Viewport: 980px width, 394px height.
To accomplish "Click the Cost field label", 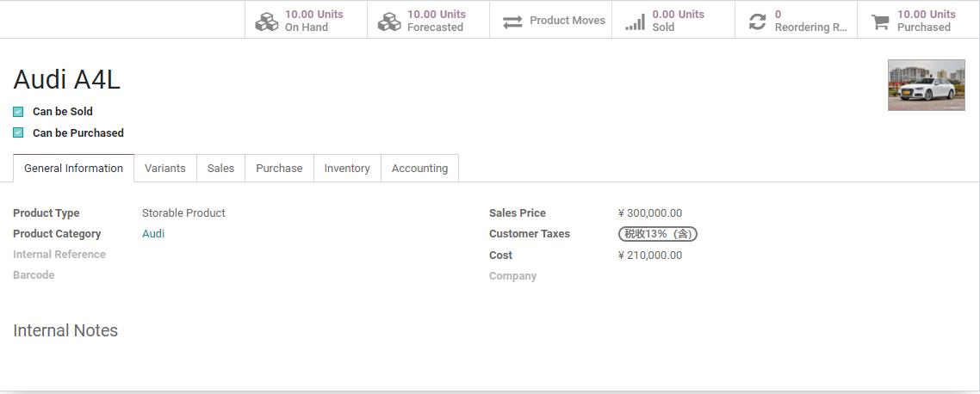I will pos(500,255).
